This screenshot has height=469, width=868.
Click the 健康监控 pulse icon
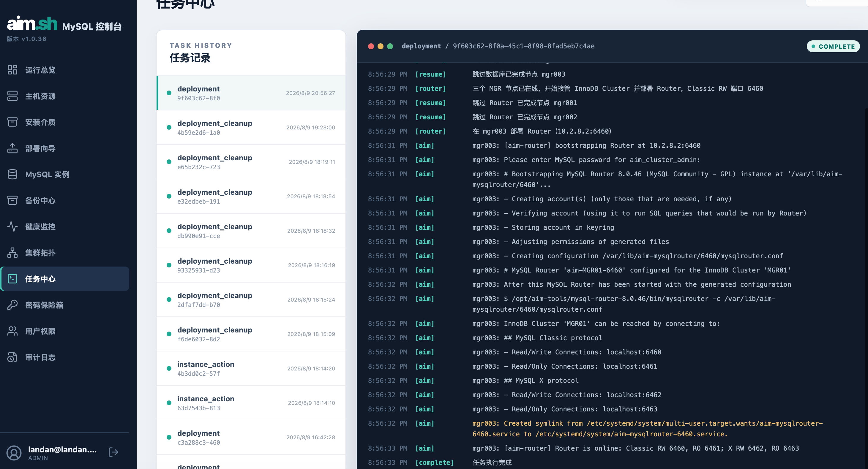click(12, 226)
